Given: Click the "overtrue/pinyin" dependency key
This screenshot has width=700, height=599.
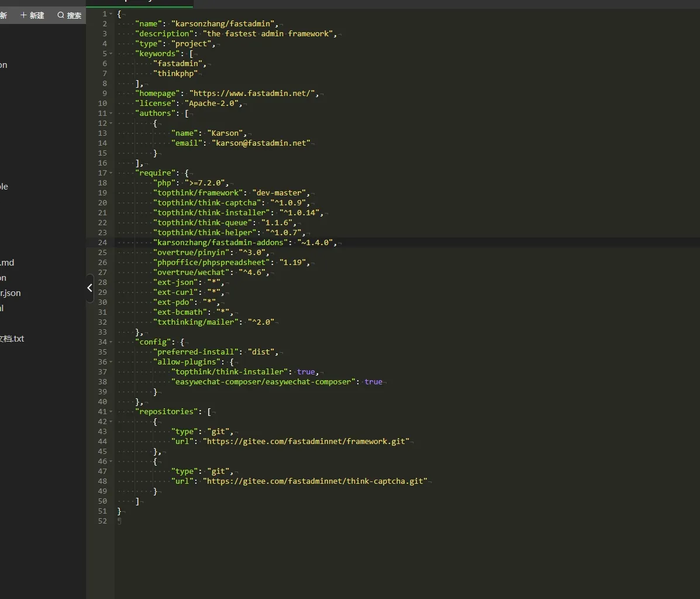Looking at the screenshot, I should (x=191, y=252).
